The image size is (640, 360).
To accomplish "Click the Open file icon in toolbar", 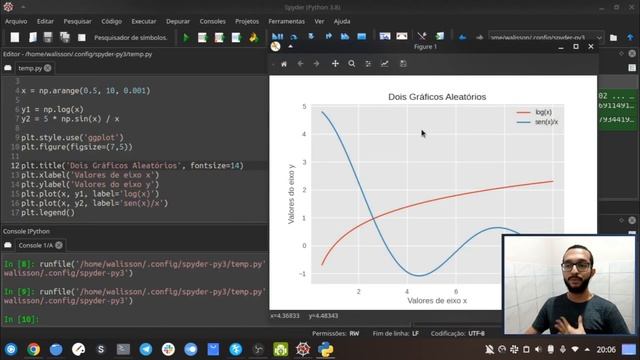I will 33,38.
